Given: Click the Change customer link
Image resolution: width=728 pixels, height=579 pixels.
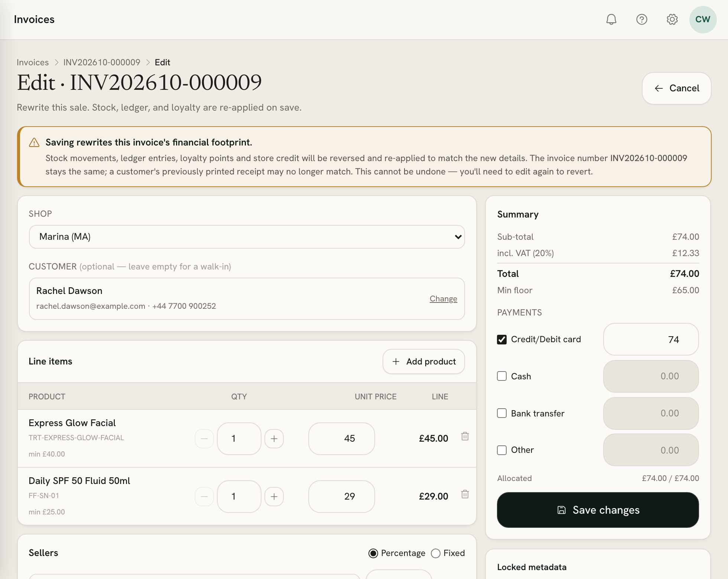Looking at the screenshot, I should click(443, 299).
